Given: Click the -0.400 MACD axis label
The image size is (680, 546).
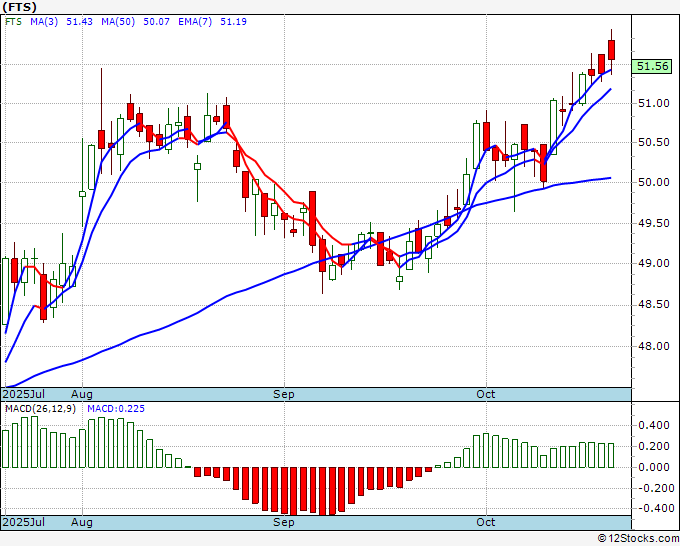Looking at the screenshot, I should (x=654, y=508).
